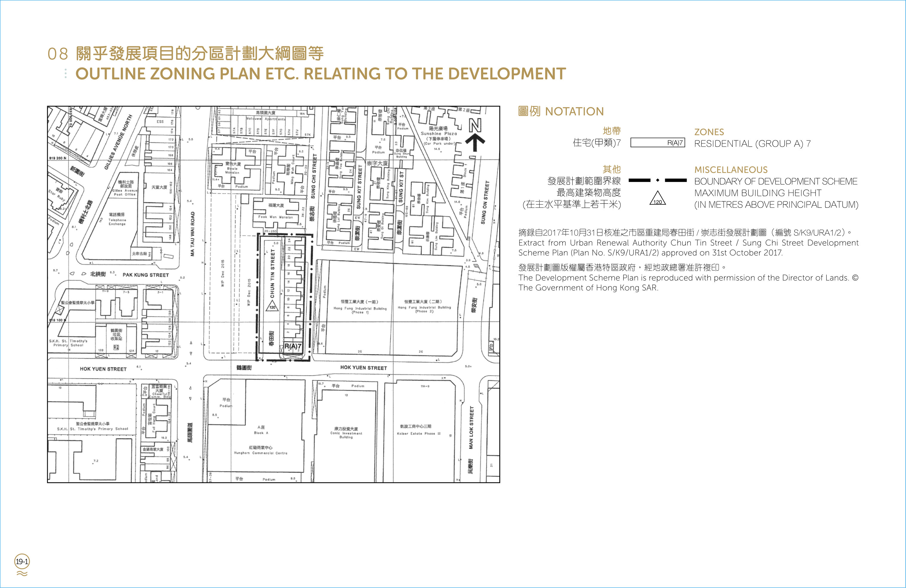The height and width of the screenshot is (588, 906).
Task: Click '新圍街' Chinese street label on map
Action: click(77, 171)
